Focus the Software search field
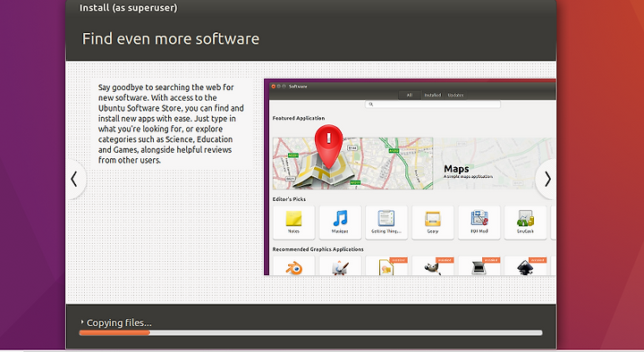This screenshot has width=644, height=352. click(x=433, y=105)
